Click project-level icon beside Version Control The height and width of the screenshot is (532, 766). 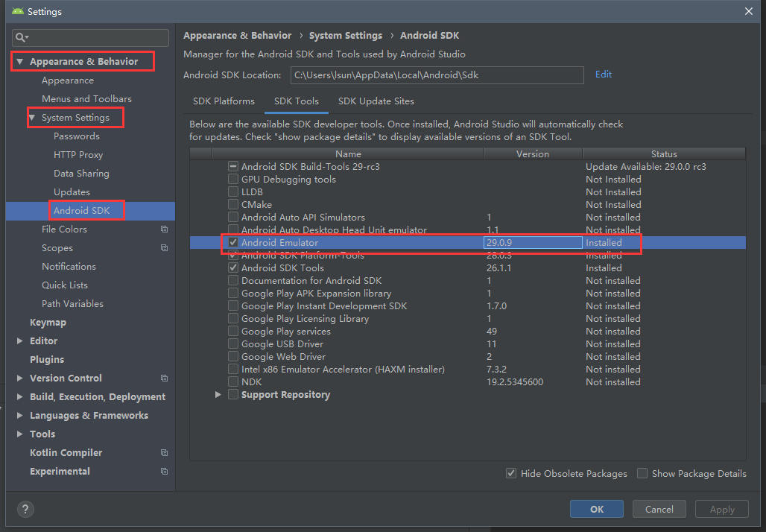[x=164, y=378]
